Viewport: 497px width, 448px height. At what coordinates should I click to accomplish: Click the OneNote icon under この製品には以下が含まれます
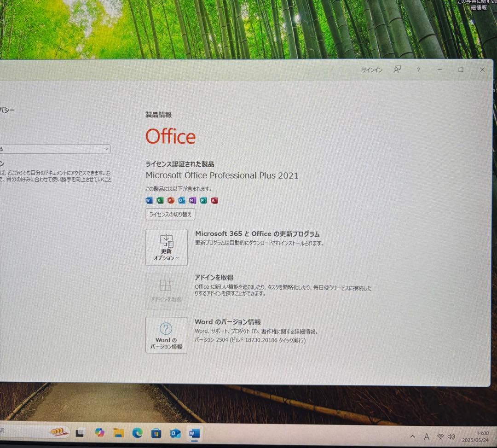[x=192, y=200]
